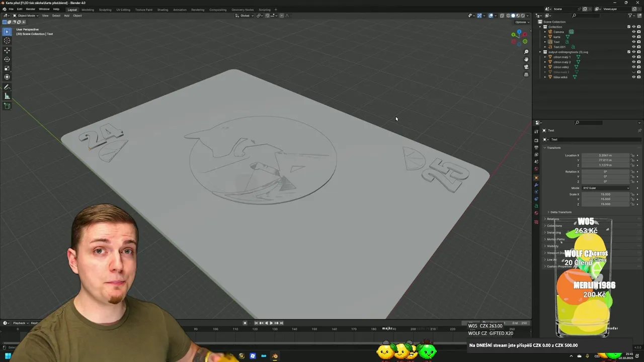
Task: Open the Global transform orientation dropdown
Action: pos(245,16)
